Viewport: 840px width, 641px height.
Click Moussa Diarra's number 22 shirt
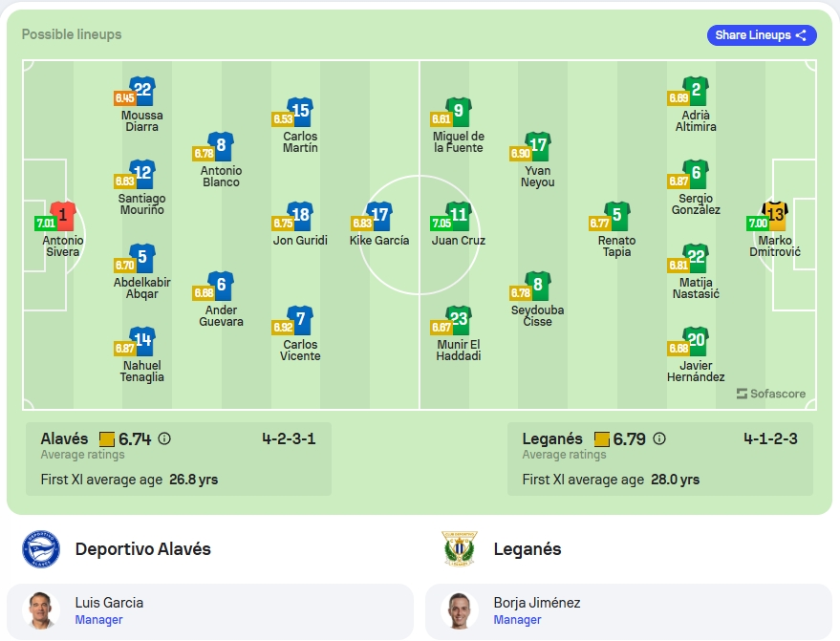(142, 91)
